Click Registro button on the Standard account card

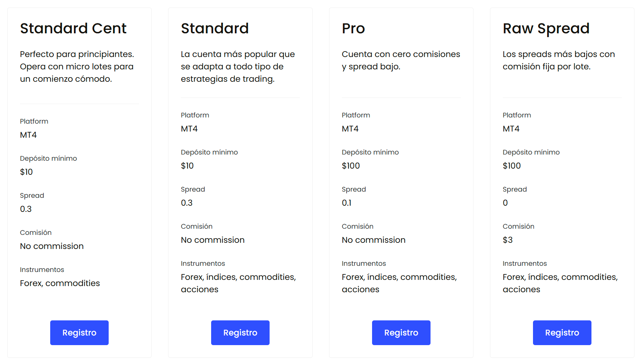click(x=240, y=332)
